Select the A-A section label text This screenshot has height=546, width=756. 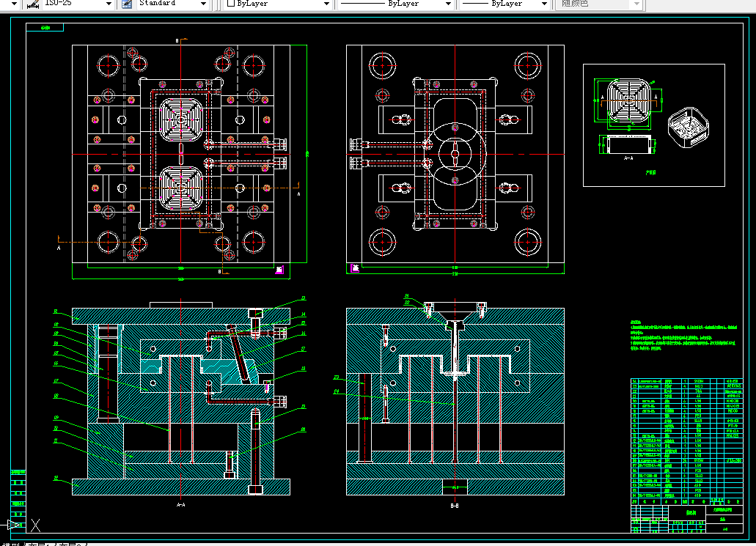click(181, 504)
